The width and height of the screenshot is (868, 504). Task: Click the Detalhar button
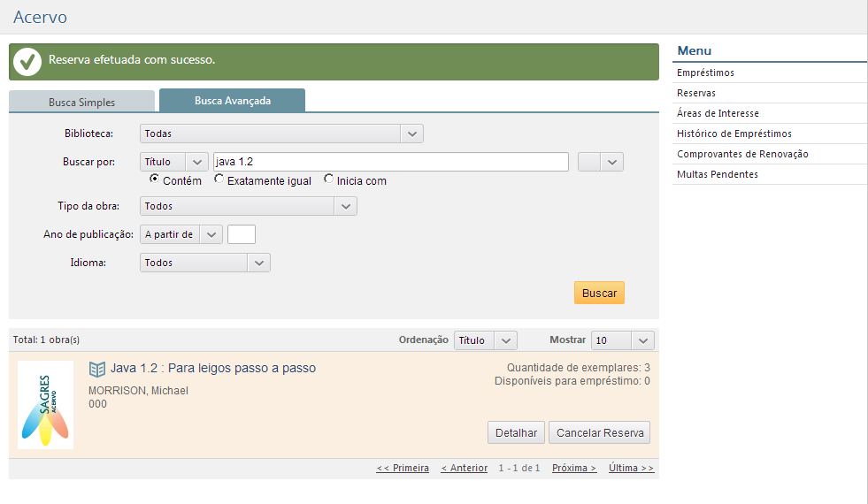point(516,432)
